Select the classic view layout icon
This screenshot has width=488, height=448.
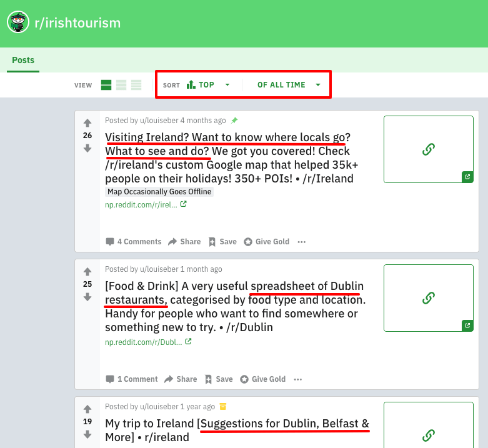click(121, 85)
